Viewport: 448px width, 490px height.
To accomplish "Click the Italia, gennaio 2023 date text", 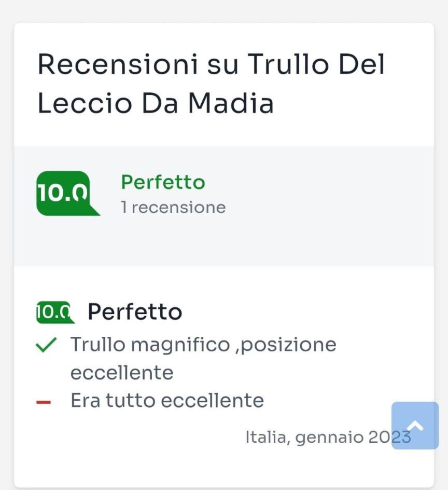I will click(328, 437).
